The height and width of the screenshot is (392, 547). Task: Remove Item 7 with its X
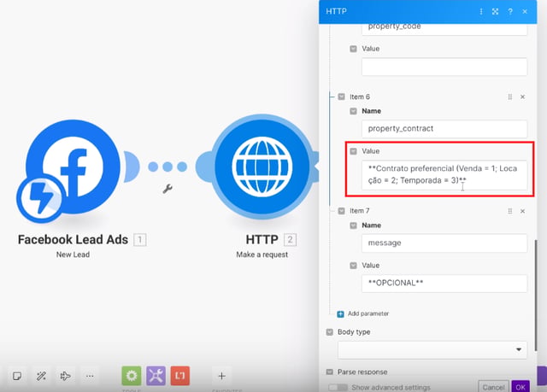pyautogui.click(x=522, y=211)
